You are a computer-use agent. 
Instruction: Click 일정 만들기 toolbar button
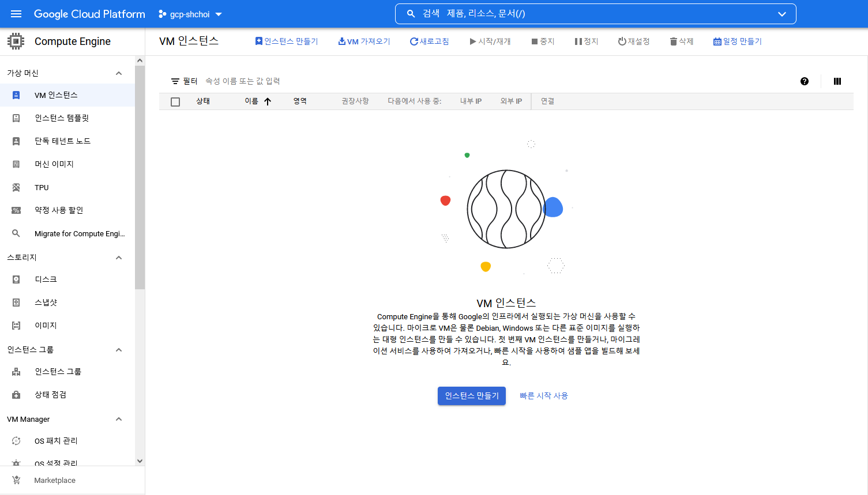click(738, 41)
